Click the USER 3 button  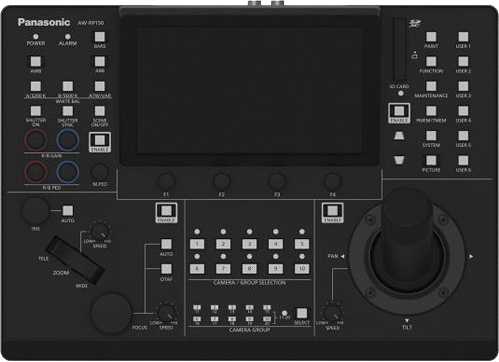click(x=463, y=86)
